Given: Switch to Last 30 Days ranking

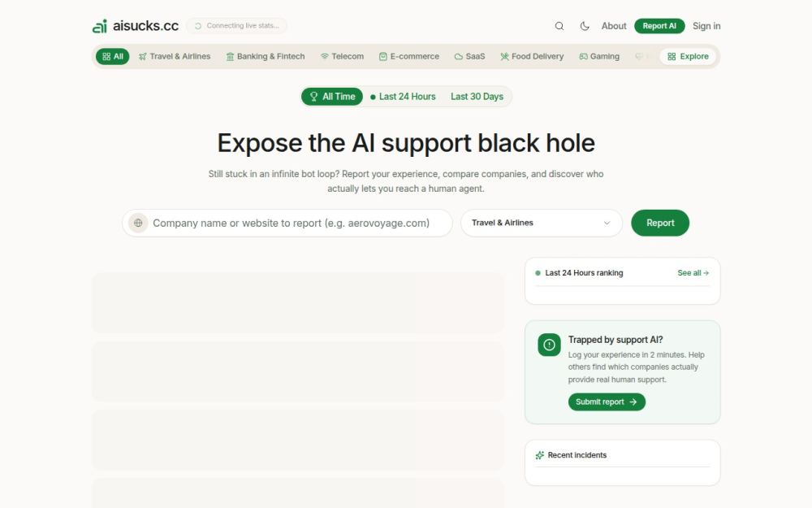Looking at the screenshot, I should click(x=477, y=97).
